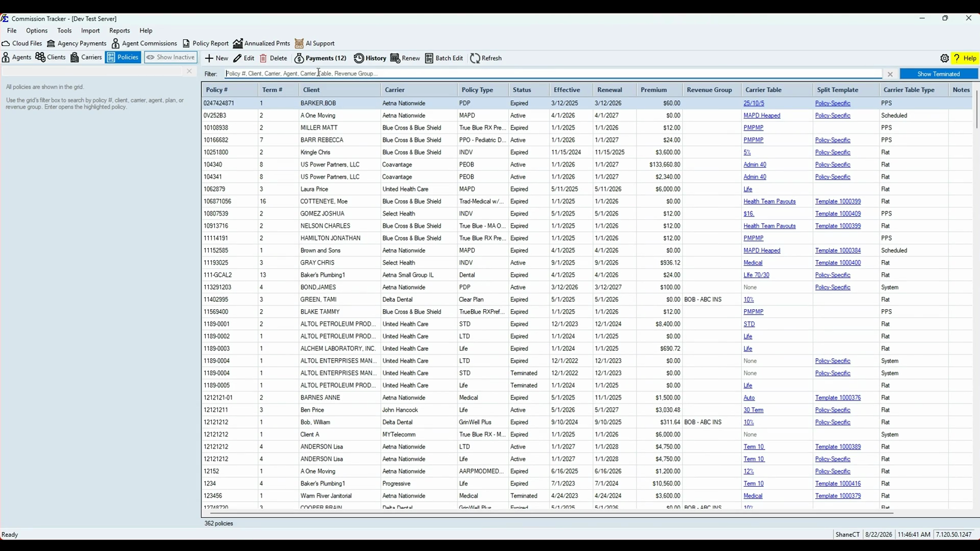Open Life 70/30 carrier table link
Screen dimensions: 980x551
(756, 275)
